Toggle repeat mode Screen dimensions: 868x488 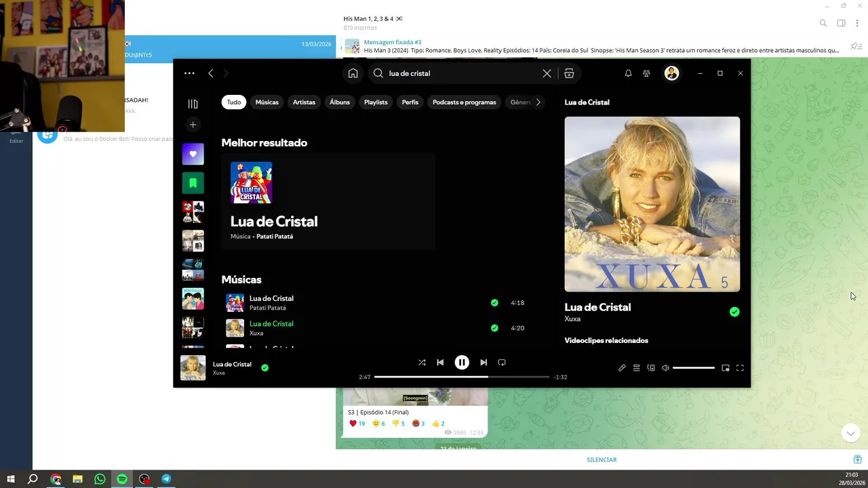(x=502, y=363)
